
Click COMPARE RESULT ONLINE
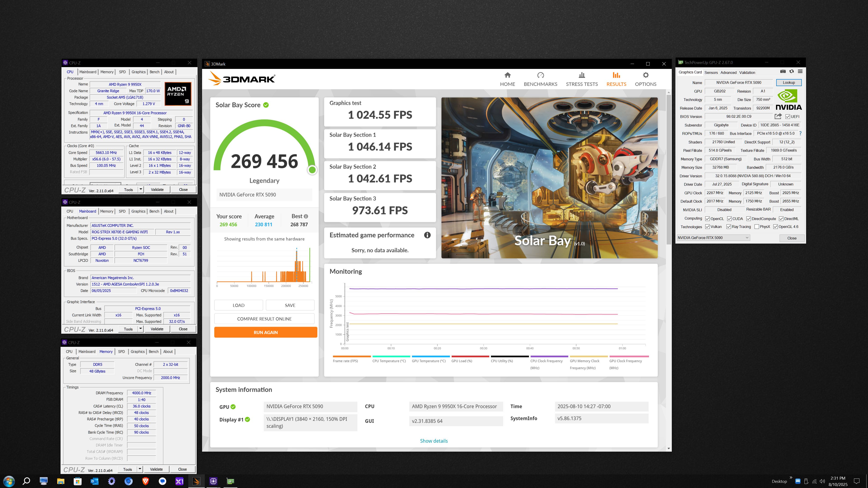point(264,319)
